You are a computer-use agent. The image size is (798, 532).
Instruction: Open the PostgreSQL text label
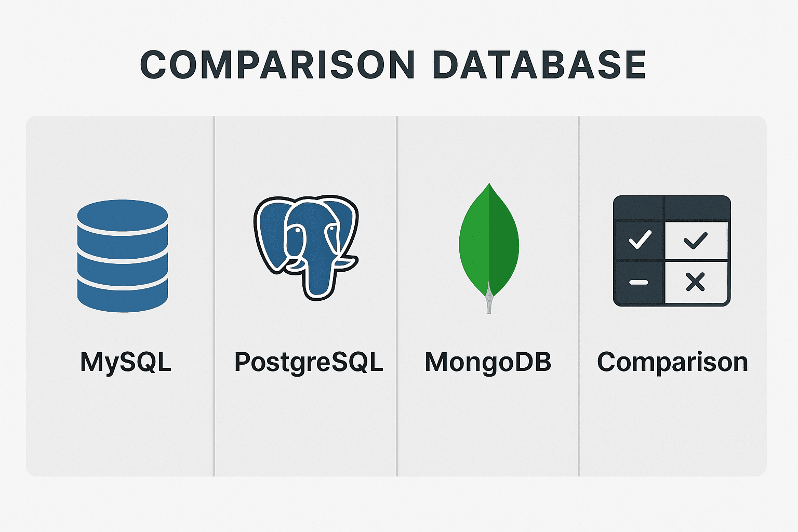pos(309,362)
